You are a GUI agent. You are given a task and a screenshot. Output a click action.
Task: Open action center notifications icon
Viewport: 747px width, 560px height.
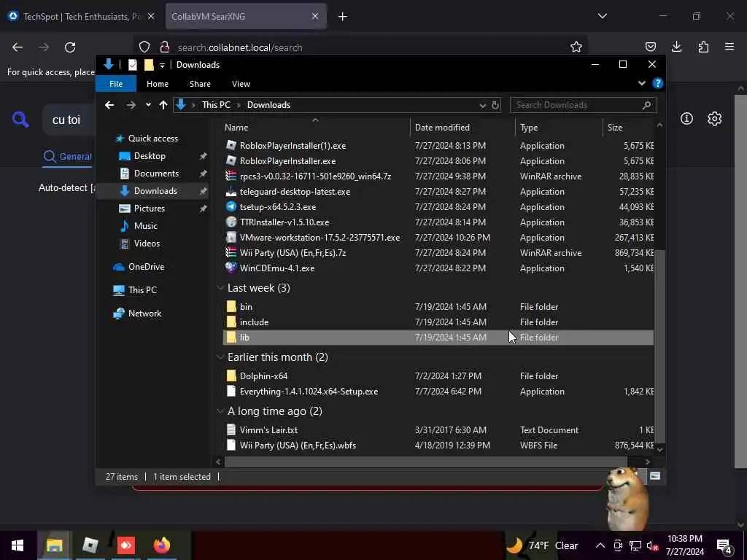pos(724,546)
